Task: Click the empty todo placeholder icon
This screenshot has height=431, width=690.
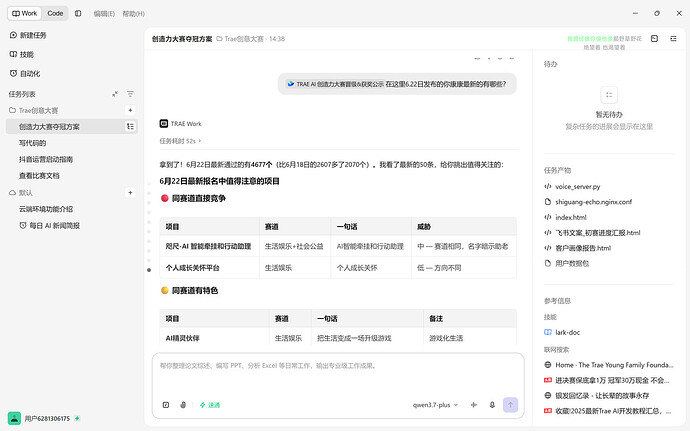Action: tap(609, 95)
